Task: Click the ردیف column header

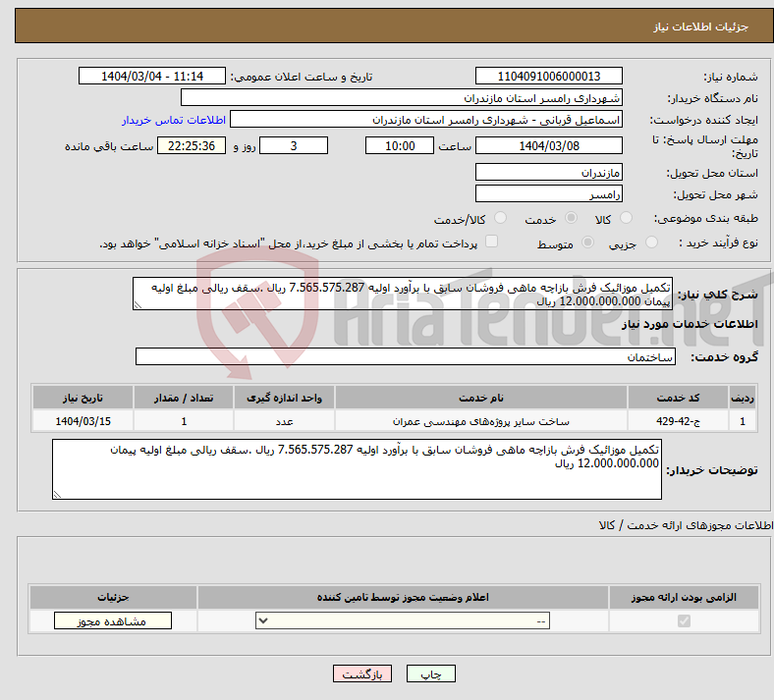Action: point(743,398)
